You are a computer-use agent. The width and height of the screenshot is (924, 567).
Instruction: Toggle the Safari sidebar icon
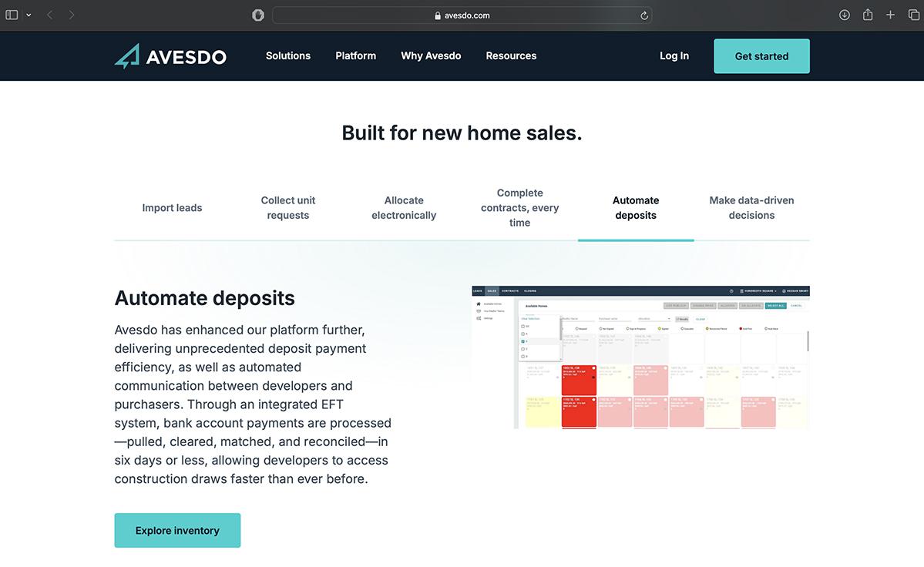coord(12,15)
